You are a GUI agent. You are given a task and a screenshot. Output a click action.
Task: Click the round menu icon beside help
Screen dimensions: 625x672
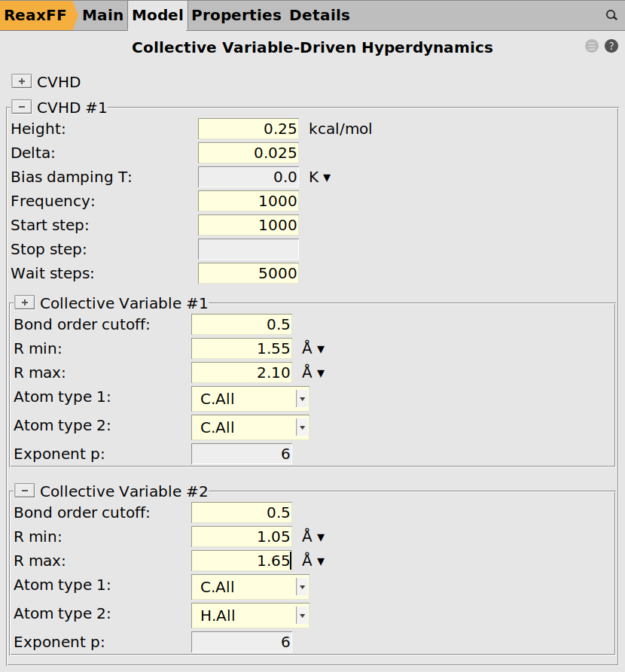click(592, 47)
